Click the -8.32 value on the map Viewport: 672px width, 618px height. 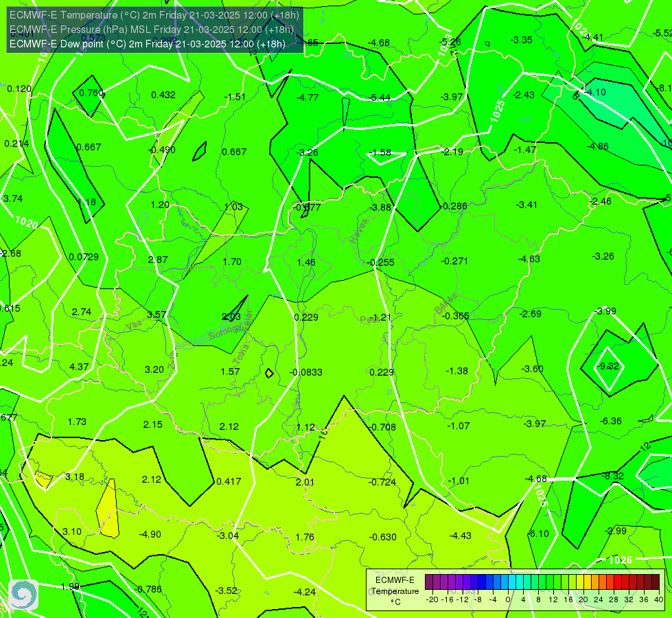click(x=612, y=476)
